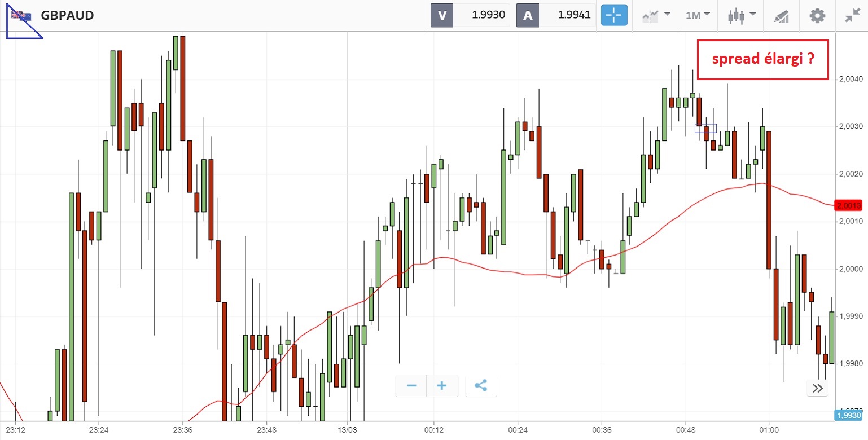Image resolution: width=868 pixels, height=440 pixels.
Task: Click the collapse chart arrows icon
Action: coord(852,15)
